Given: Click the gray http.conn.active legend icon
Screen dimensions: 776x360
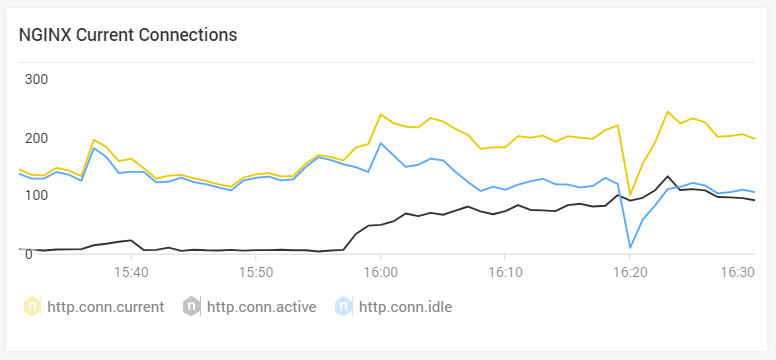Looking at the screenshot, I should pyautogui.click(x=191, y=307).
